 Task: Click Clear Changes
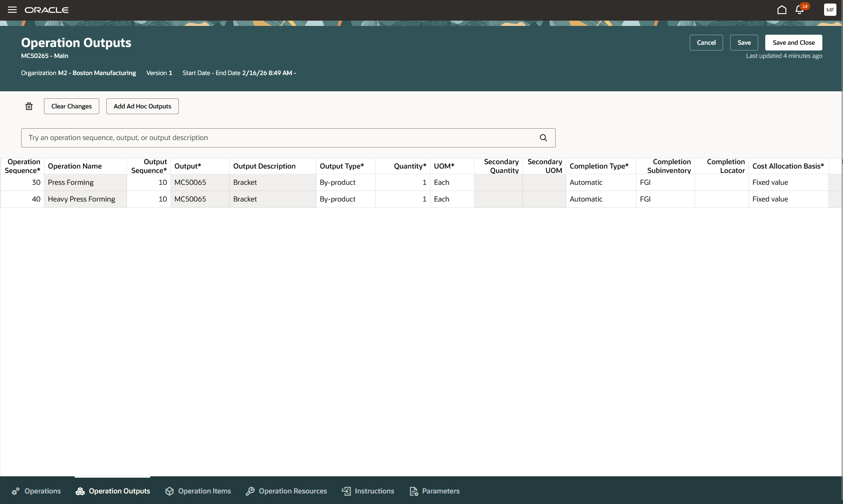71,106
